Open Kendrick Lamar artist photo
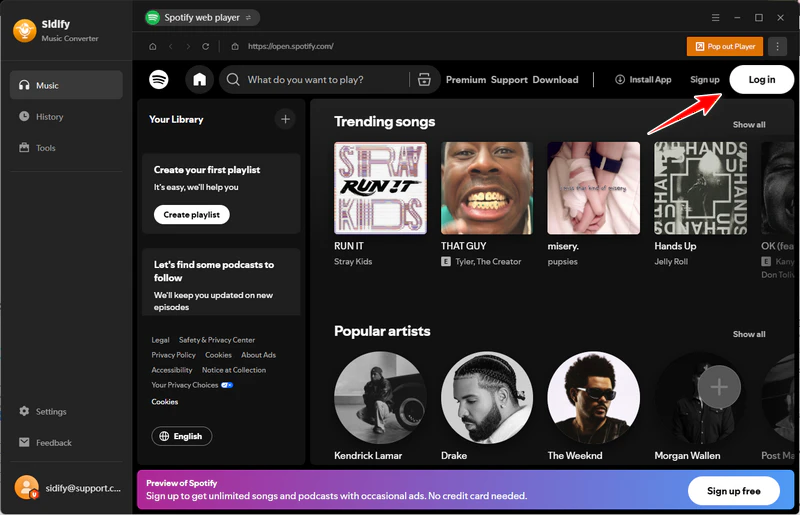Image resolution: width=800 pixels, height=515 pixels. point(380,397)
